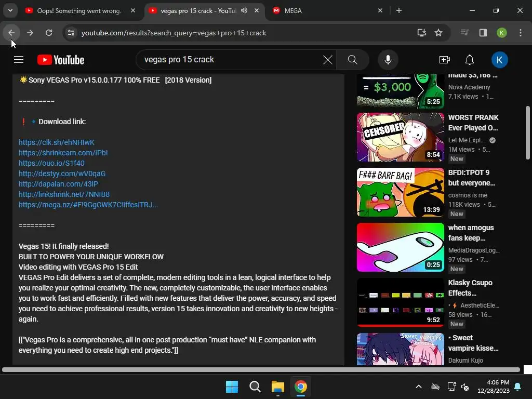Open YouTube account K avatar
This screenshot has height=399, width=532.
tap(499, 60)
